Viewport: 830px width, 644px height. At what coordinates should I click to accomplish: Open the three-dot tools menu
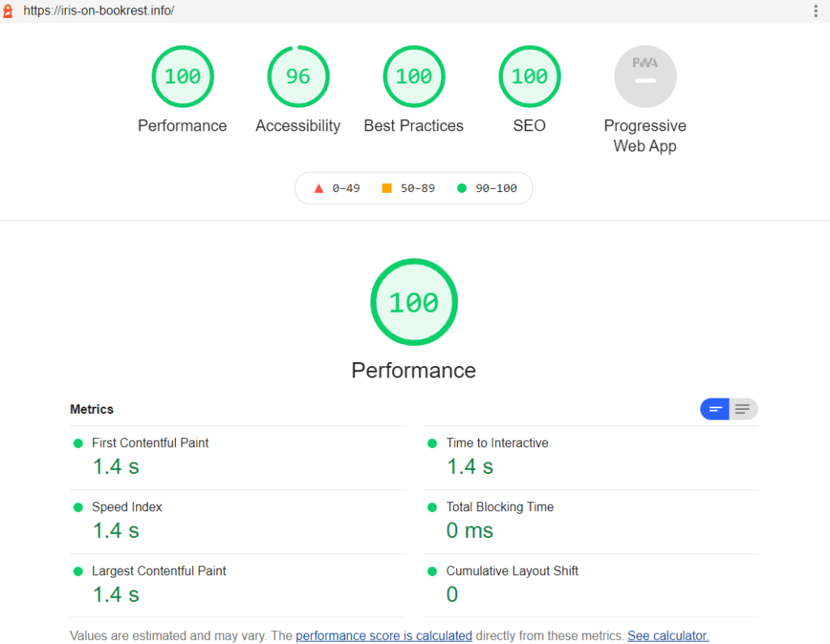pos(815,11)
